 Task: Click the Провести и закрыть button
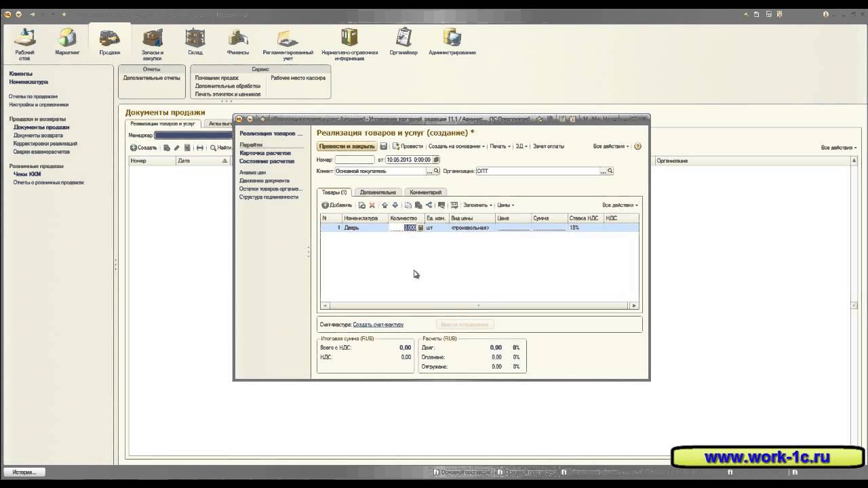point(347,146)
